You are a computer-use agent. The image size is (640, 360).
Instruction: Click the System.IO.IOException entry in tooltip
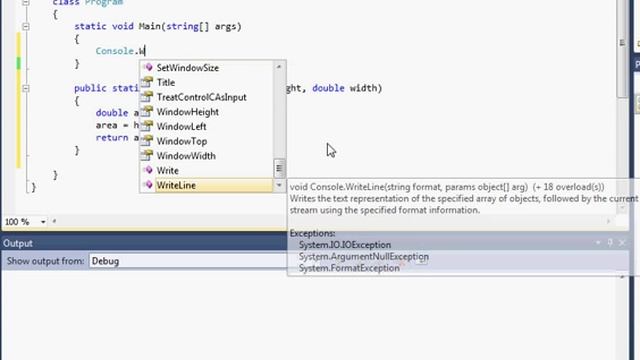[345, 245]
